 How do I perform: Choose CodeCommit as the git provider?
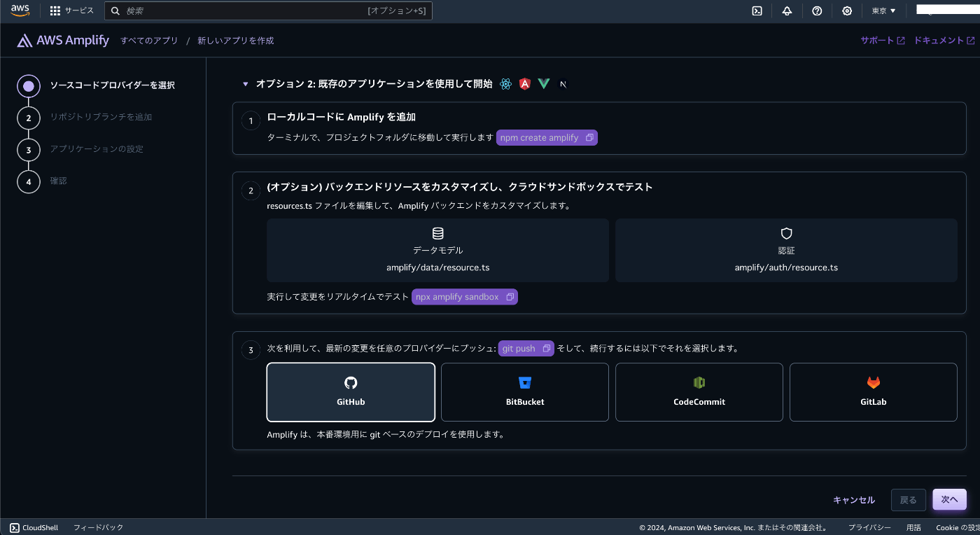(x=699, y=392)
